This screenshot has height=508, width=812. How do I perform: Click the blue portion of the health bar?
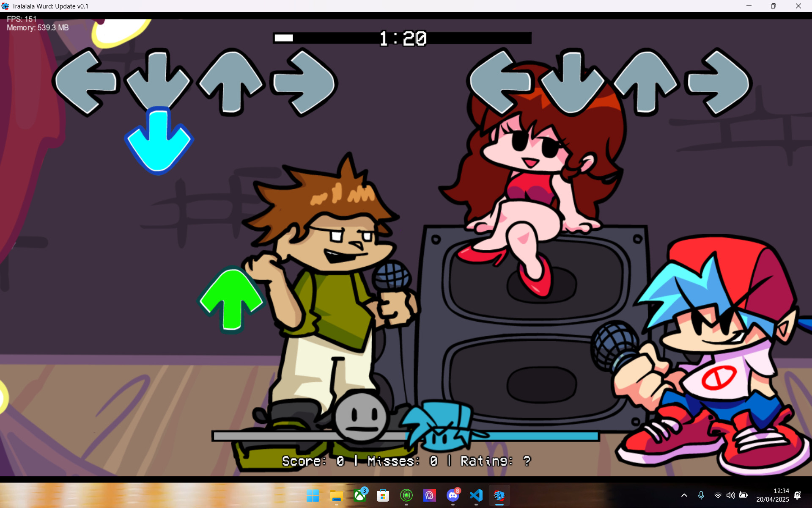[503, 436]
